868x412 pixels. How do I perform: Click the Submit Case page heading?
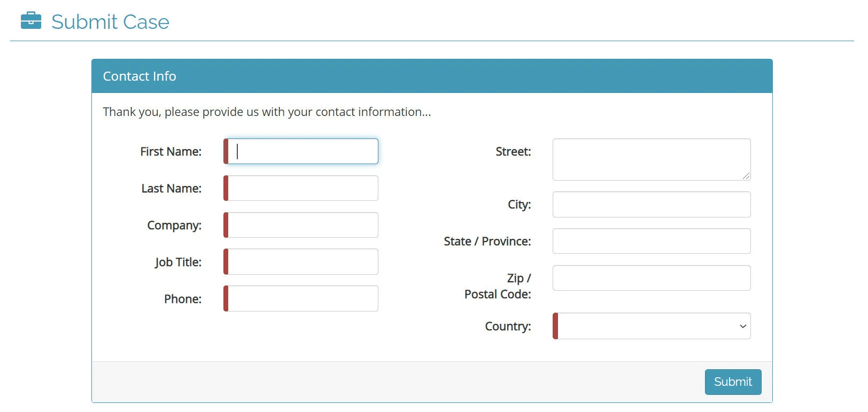(x=110, y=22)
